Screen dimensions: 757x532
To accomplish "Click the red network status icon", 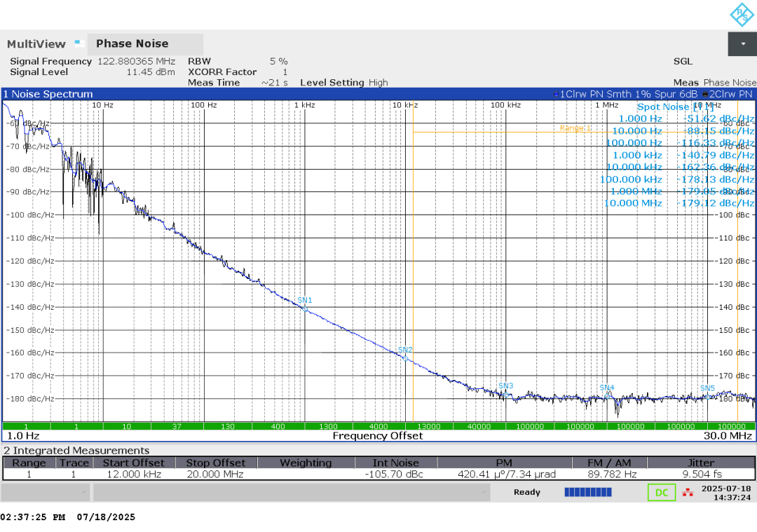I will point(688,492).
